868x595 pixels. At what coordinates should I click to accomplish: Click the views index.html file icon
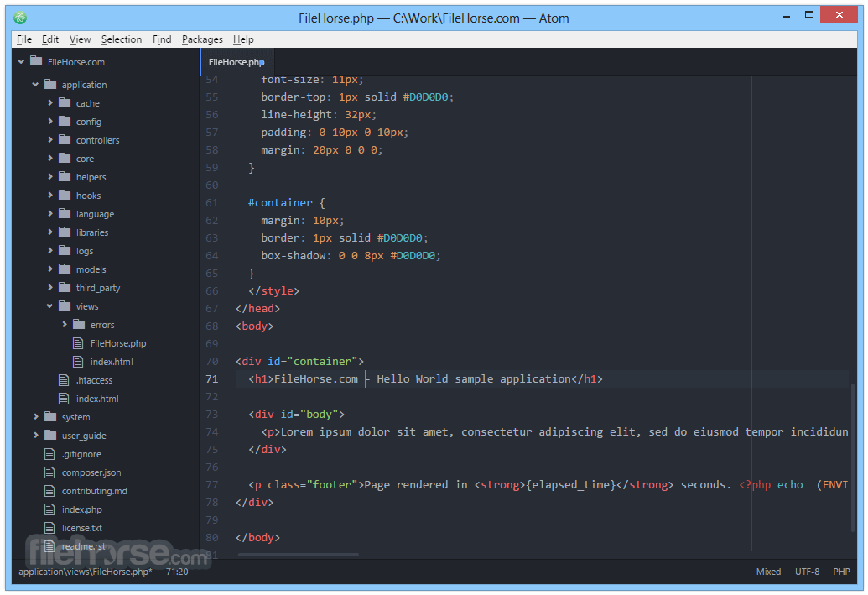click(78, 361)
